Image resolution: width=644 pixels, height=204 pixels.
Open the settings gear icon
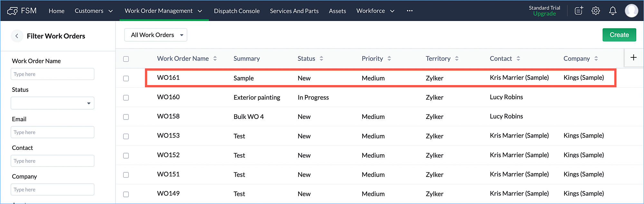(596, 11)
